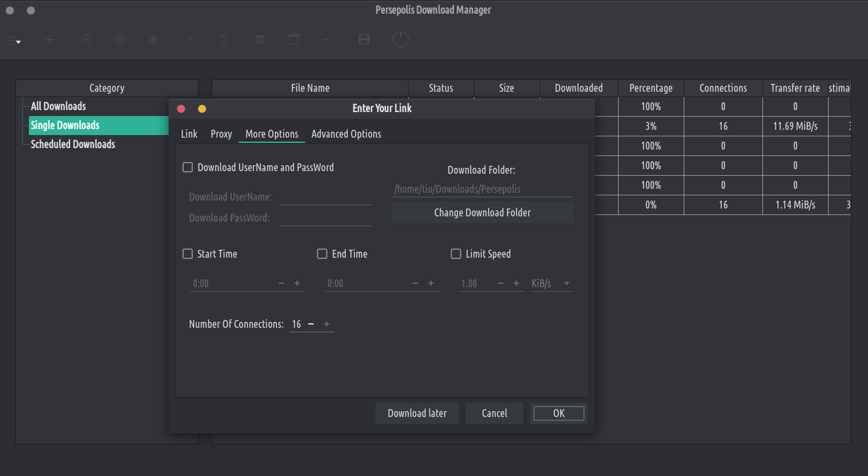Screen dimensions: 868x476
Task: Click the remove download X toolbar icon
Action: coord(190,40)
